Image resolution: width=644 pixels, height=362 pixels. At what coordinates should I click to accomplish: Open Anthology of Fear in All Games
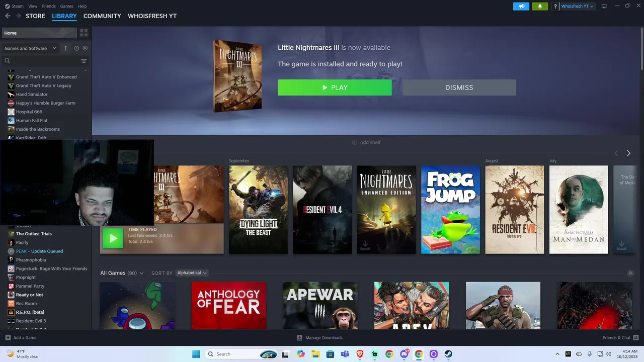click(229, 305)
